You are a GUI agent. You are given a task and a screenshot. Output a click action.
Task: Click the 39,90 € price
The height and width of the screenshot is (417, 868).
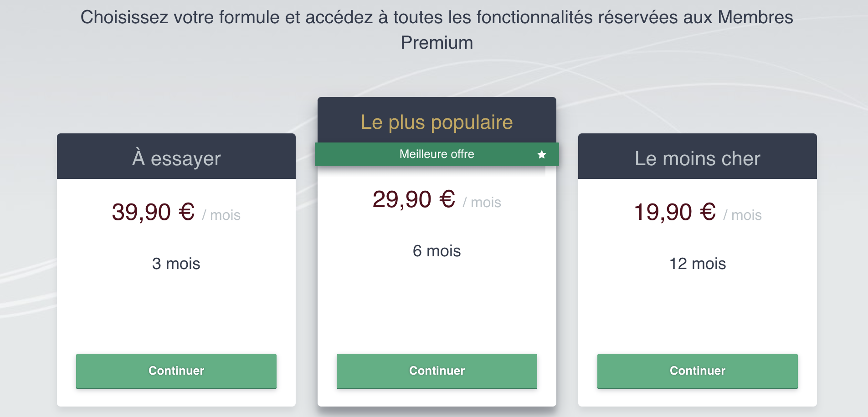coord(153,212)
